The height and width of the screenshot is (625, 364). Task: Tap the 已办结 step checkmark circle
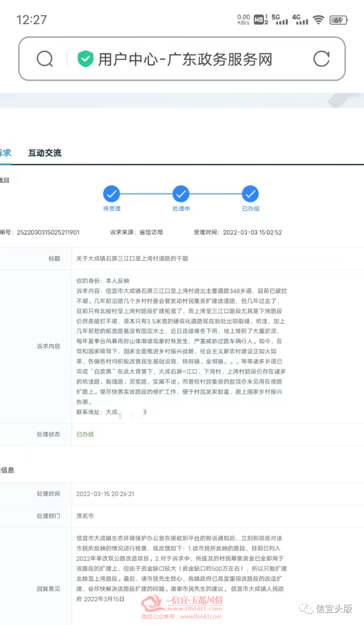(250, 194)
